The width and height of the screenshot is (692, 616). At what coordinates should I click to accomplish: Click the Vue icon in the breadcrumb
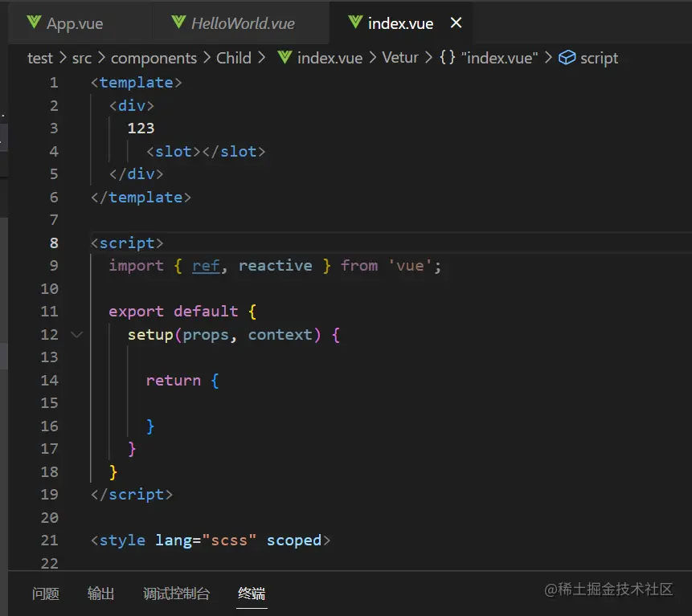[285, 58]
